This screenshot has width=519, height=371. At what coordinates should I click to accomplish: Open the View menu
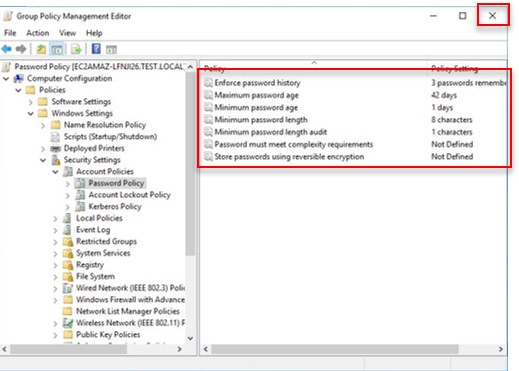[67, 33]
